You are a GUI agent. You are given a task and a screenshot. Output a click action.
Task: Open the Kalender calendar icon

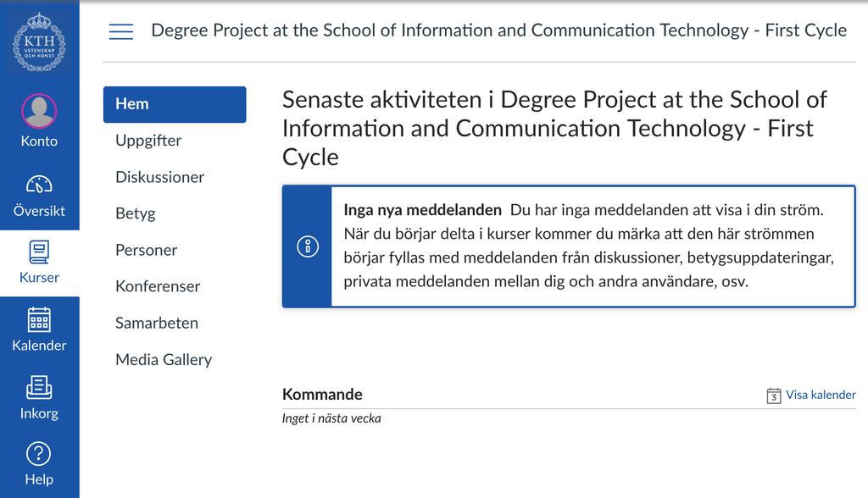(x=39, y=320)
